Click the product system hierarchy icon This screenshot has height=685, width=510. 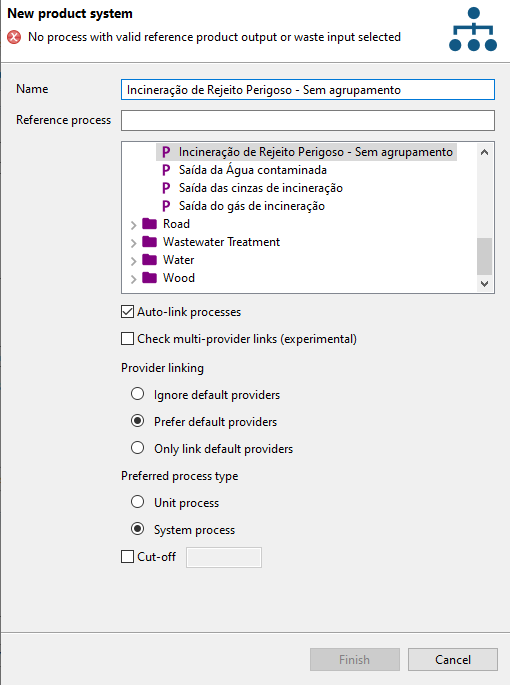coord(473,29)
